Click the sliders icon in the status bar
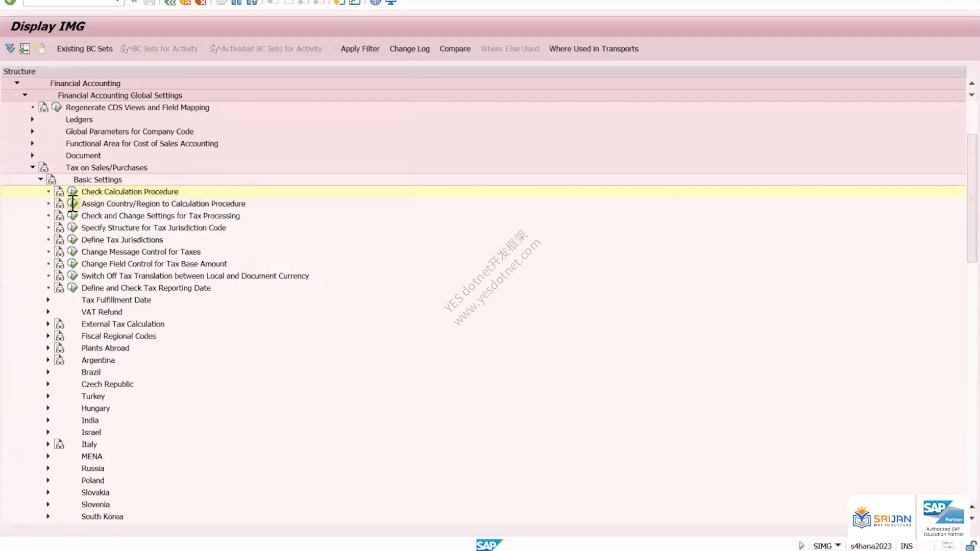The image size is (980, 551). 948,545
